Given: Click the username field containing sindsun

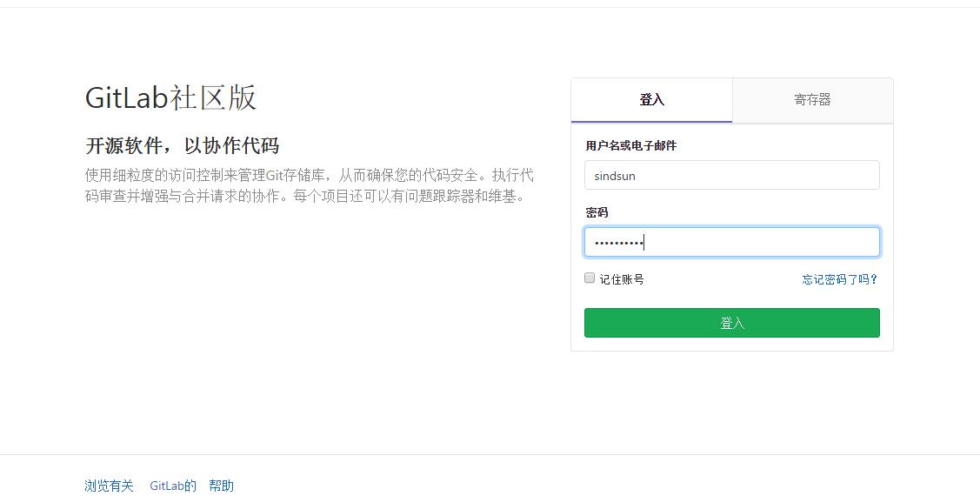Looking at the screenshot, I should click(x=732, y=175).
